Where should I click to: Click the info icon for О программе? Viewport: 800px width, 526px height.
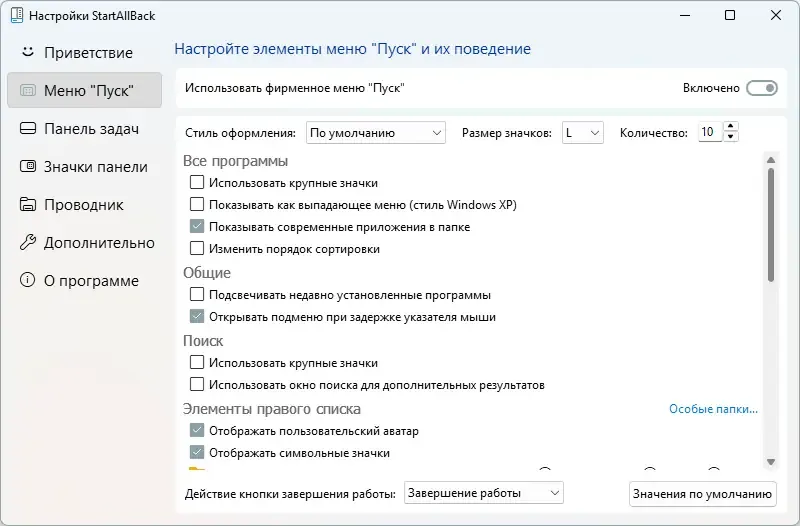27,280
